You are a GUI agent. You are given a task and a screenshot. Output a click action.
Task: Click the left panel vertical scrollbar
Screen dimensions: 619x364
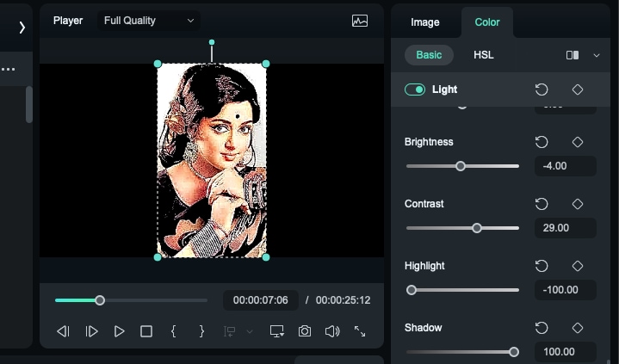click(x=28, y=104)
